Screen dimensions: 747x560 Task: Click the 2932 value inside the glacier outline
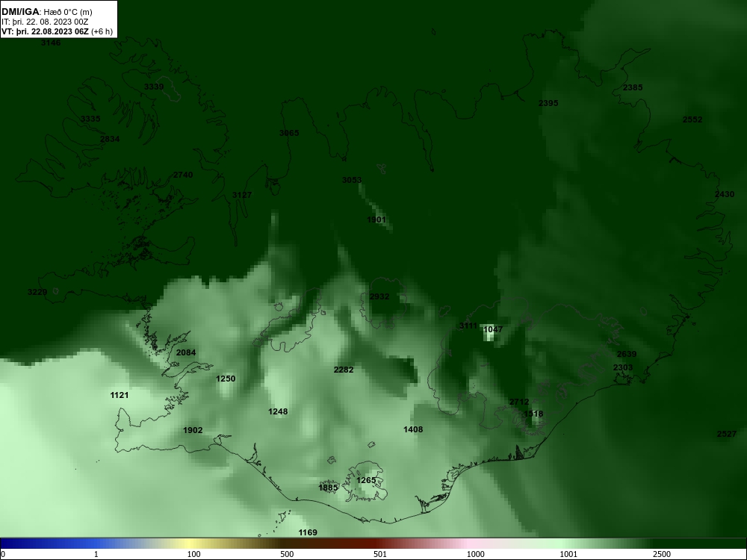[379, 296]
